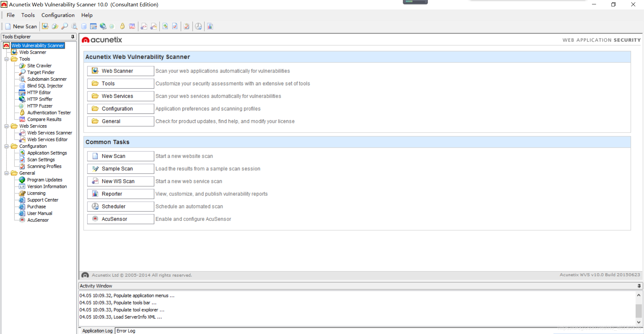The height and width of the screenshot is (334, 644).
Task: Click the Reporter button under Common Tasks
Action: [x=120, y=194]
